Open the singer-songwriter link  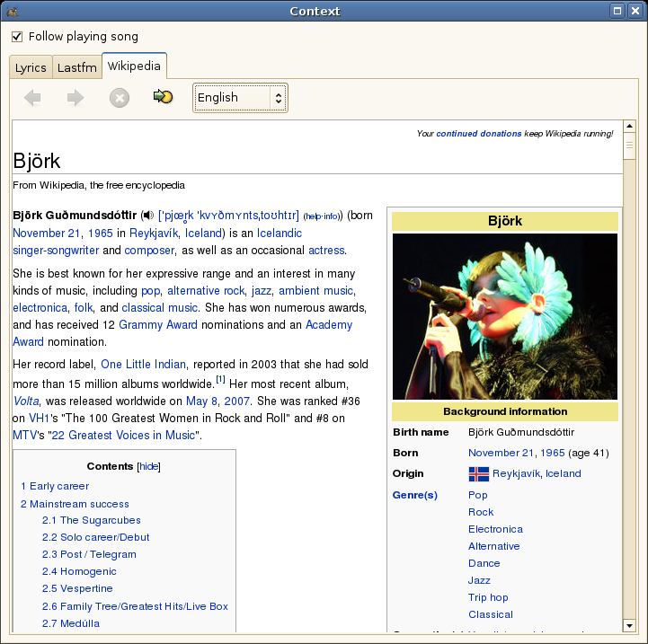(x=56, y=251)
